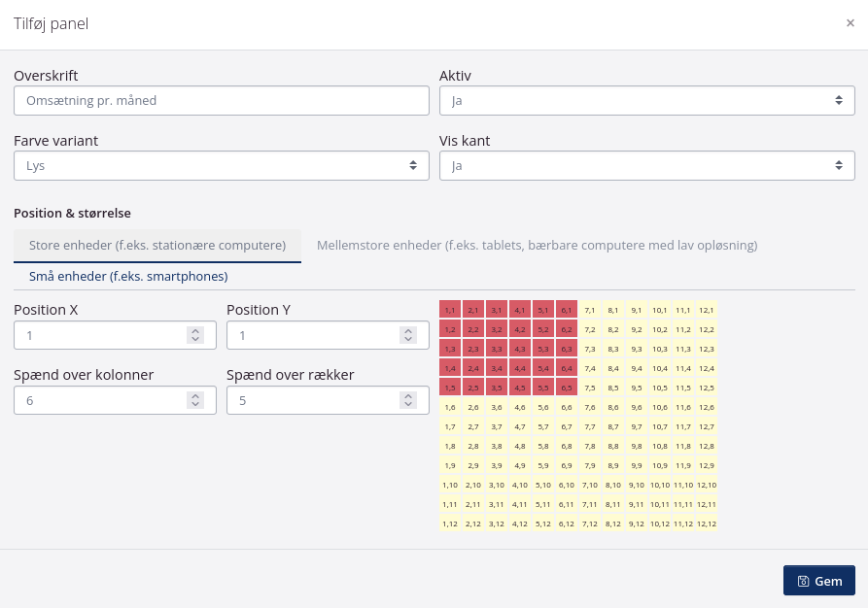Click the Position Y stepper arrows
868x608 pixels.
[408, 335]
